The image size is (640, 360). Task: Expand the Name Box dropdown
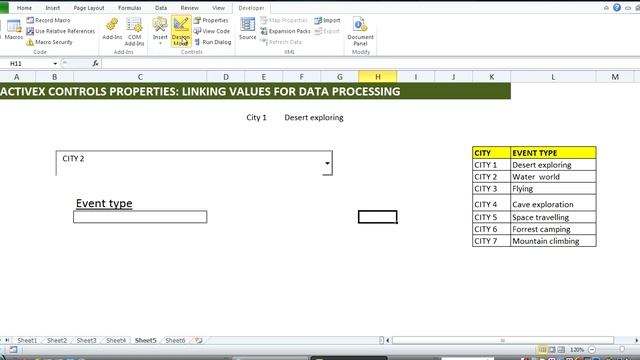pos(55,64)
